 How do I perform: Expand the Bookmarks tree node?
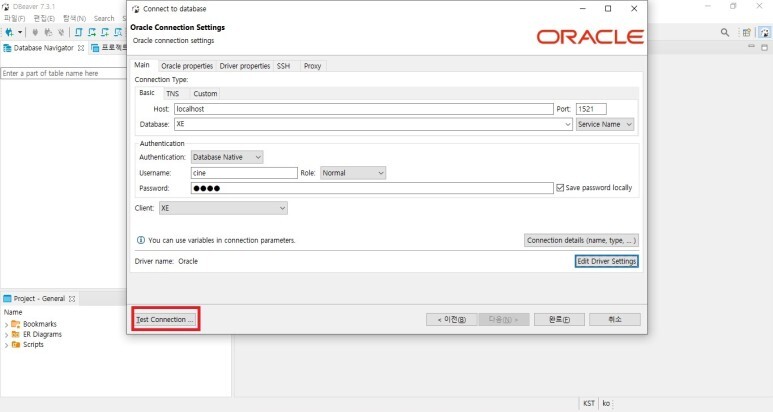pos(6,324)
